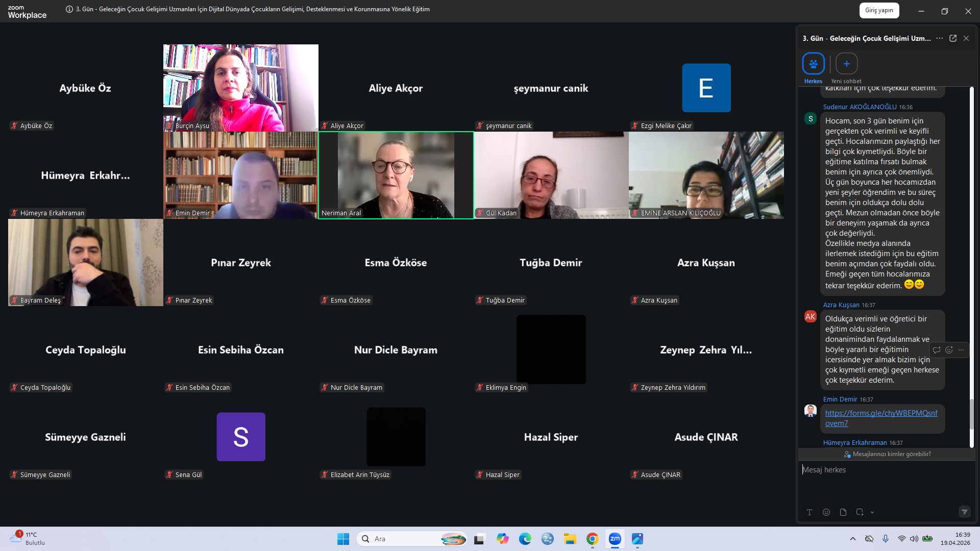Viewport: 980px width, 551px height.
Task: Switch to Google Chrome on the taskbar
Action: pos(593,539)
